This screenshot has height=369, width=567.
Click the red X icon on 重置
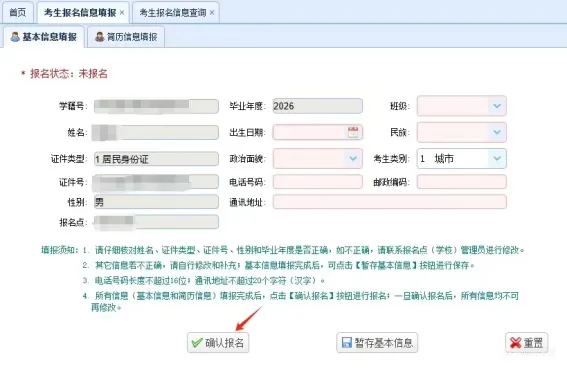tap(515, 343)
